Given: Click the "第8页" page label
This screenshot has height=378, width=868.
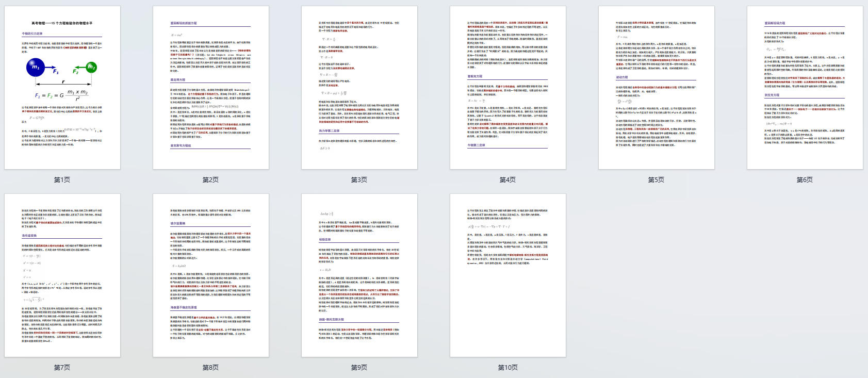Looking at the screenshot, I should pos(210,368).
